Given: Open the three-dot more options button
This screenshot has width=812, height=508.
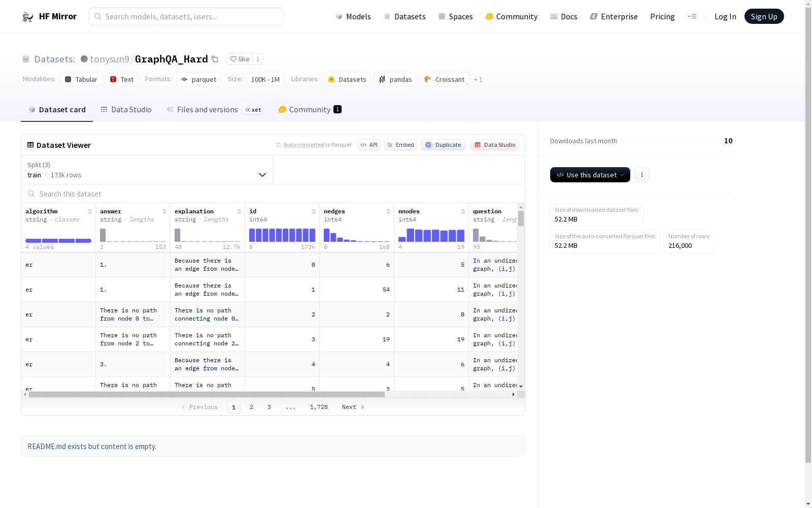Looking at the screenshot, I should tap(642, 175).
